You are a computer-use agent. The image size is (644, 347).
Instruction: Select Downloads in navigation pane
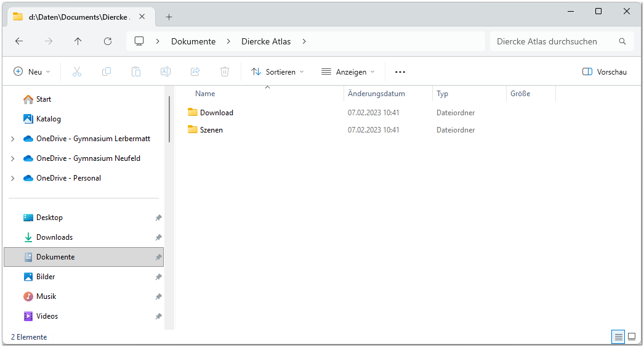click(54, 237)
